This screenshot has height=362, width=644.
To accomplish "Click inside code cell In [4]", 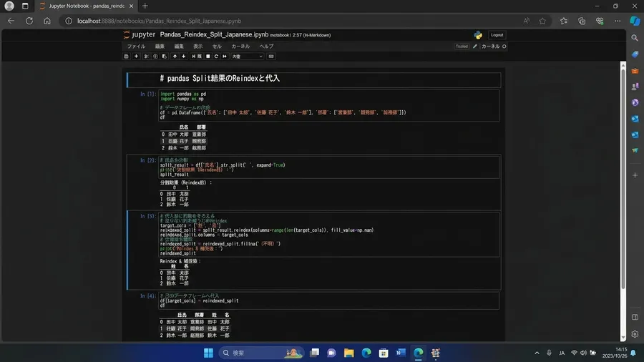I will point(329,301).
